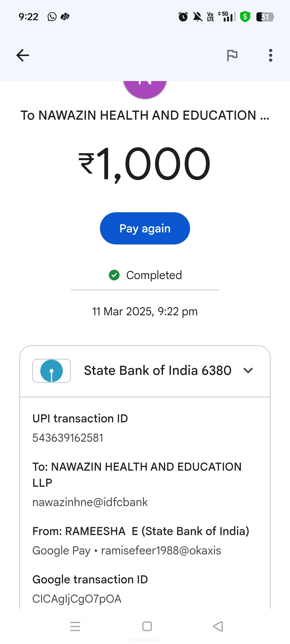The height and width of the screenshot is (644, 290).
Task: Tap the ramisefeer1988@okaxis UPI address
Action: (x=161, y=551)
